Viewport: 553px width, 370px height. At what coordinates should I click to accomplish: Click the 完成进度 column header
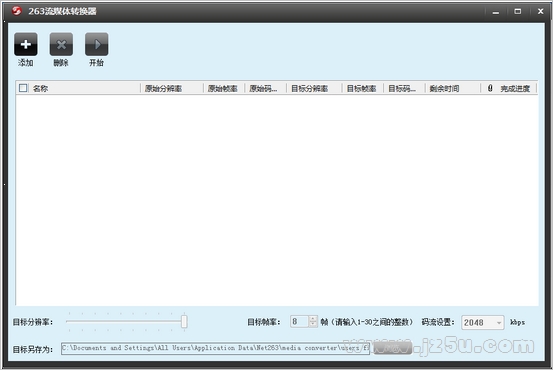509,88
